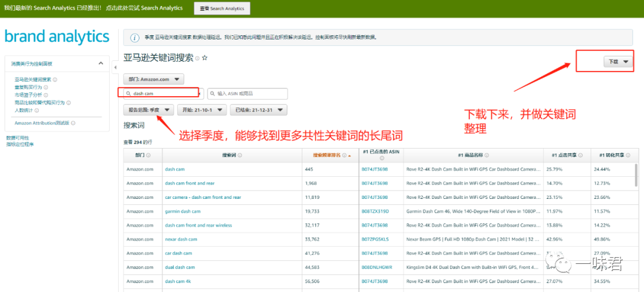Click the brand analytics logo
Viewport: 644px width, 292px height.
tap(57, 36)
